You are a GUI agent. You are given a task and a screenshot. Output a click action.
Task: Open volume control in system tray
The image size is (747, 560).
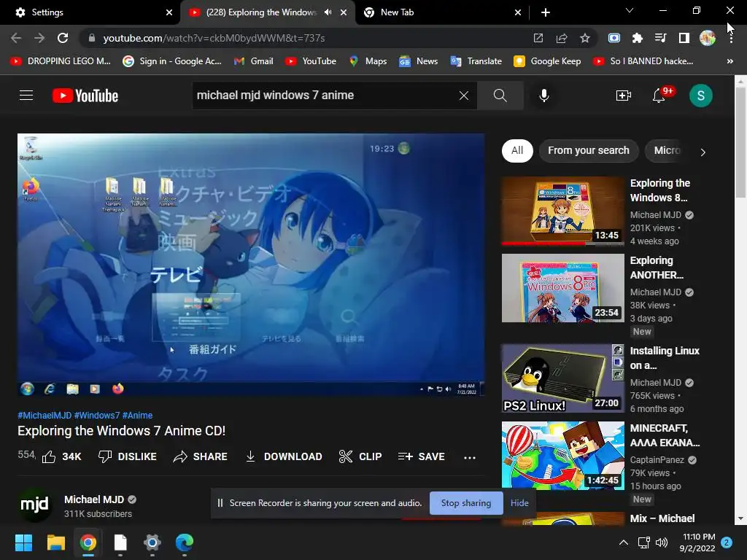[662, 542]
